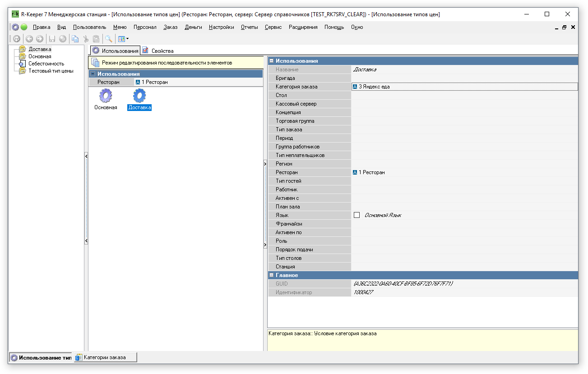Click the Ресторан property value in the properties grid
This screenshot has height=374, width=588.
pyautogui.click(x=464, y=172)
